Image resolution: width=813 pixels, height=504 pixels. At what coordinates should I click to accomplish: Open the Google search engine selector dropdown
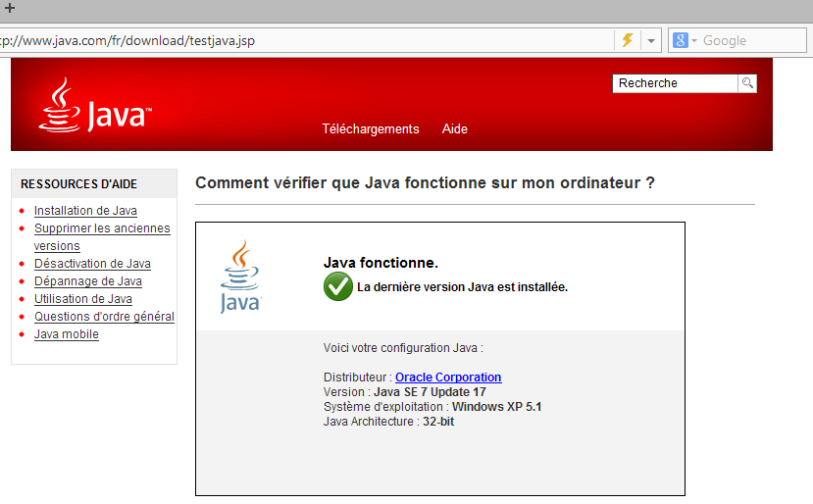pos(685,40)
